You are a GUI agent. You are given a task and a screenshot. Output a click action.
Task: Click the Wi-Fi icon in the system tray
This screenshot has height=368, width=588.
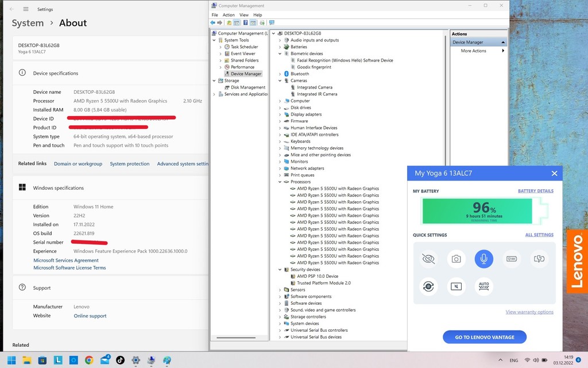pos(527,360)
